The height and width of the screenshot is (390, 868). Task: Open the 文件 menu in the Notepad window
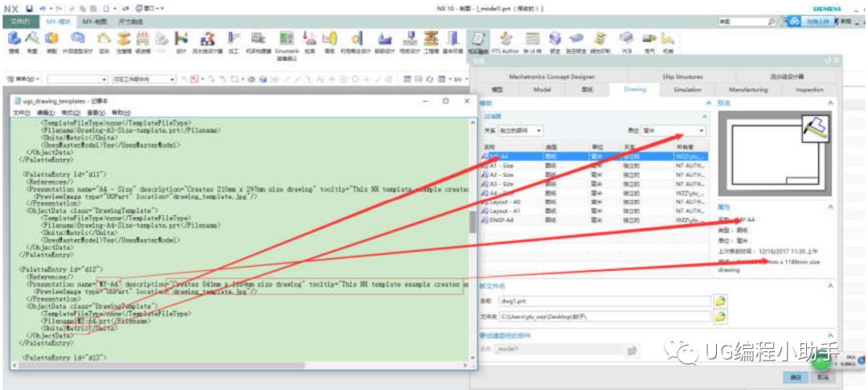(x=22, y=113)
